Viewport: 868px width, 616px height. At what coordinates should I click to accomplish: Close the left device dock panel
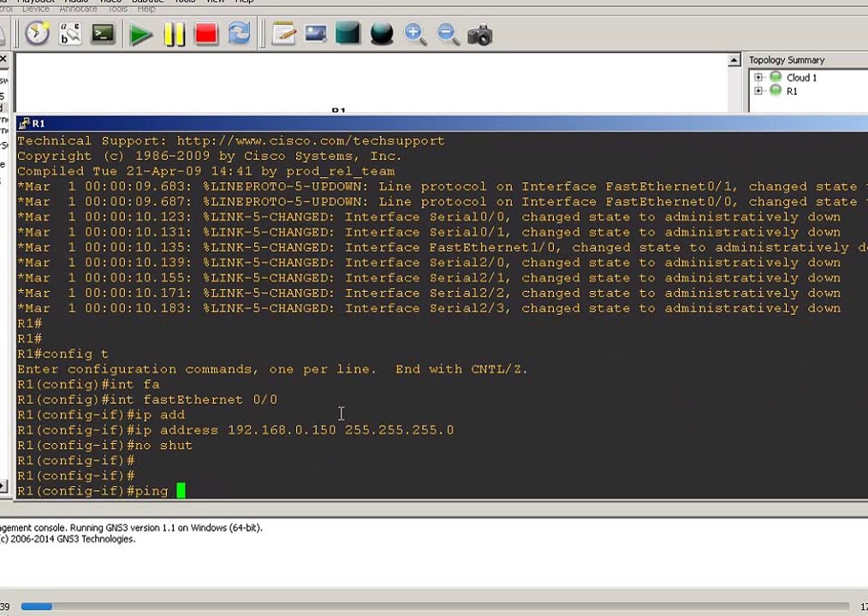(x=3, y=58)
